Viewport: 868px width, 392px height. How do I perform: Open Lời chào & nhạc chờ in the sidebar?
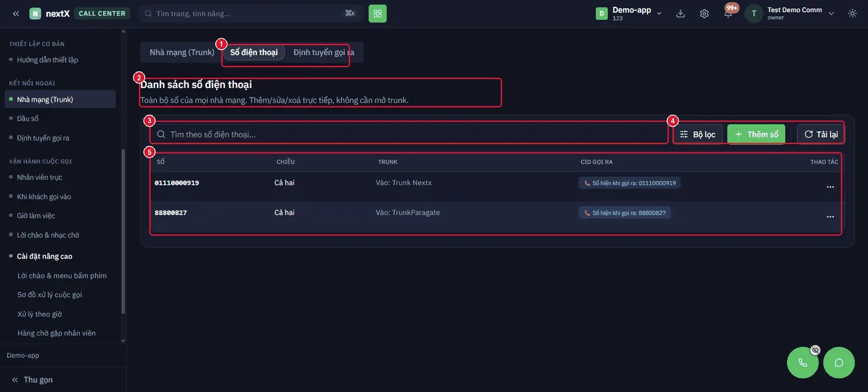(x=48, y=235)
